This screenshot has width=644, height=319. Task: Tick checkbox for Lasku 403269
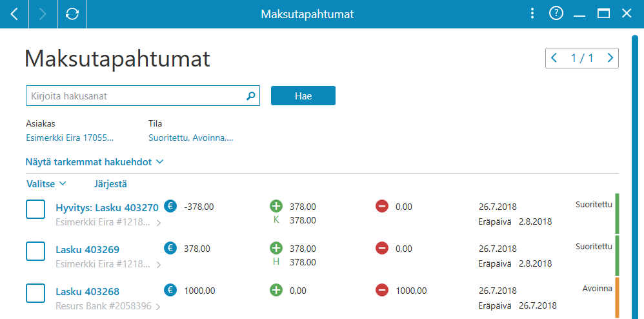click(x=35, y=251)
